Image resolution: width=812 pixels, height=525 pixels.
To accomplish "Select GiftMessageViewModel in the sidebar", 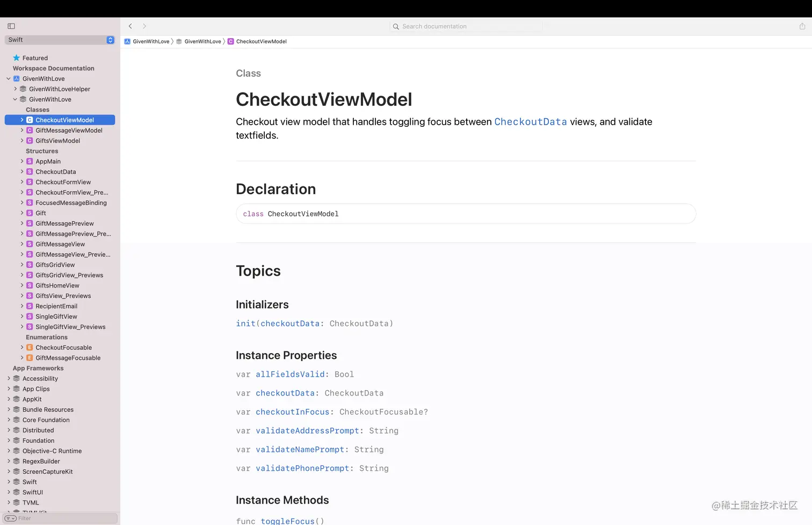I will (x=69, y=131).
